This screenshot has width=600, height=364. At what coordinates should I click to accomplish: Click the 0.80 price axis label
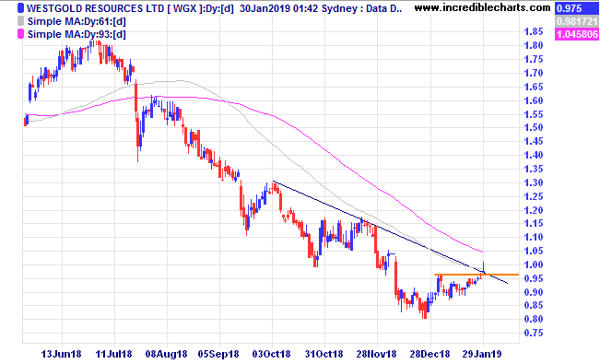(534, 319)
